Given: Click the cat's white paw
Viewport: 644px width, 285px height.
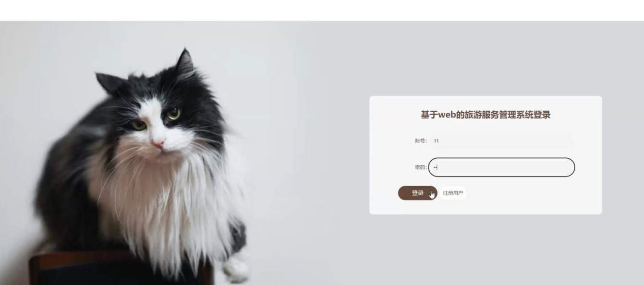Looking at the screenshot, I should click(x=236, y=269).
